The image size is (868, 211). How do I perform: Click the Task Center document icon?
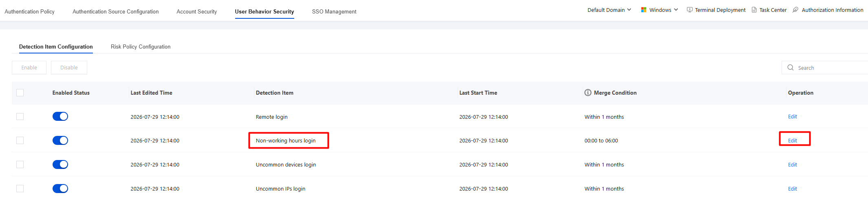coord(754,10)
